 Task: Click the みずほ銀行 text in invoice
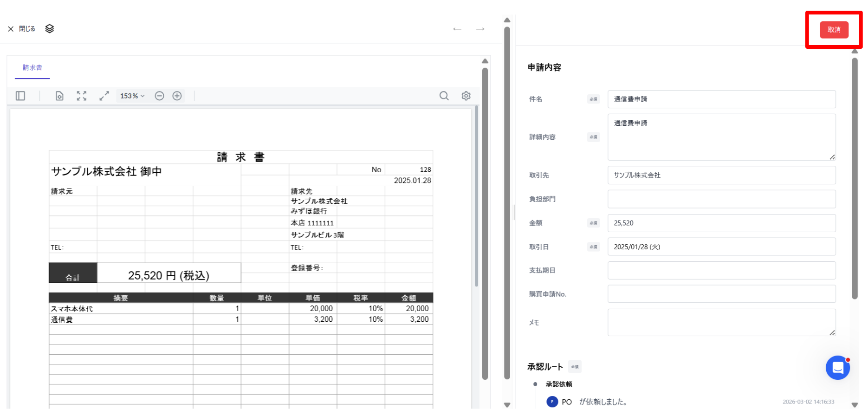[309, 211]
